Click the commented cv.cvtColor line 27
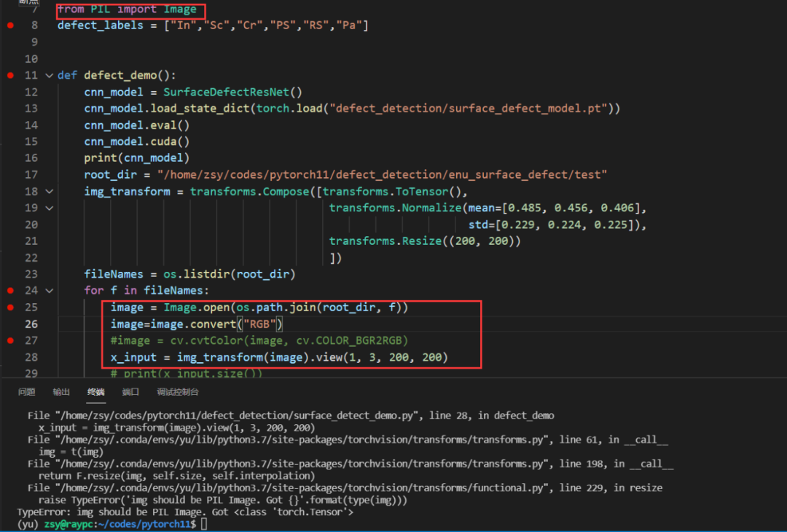This screenshot has height=532, width=787. tap(259, 340)
